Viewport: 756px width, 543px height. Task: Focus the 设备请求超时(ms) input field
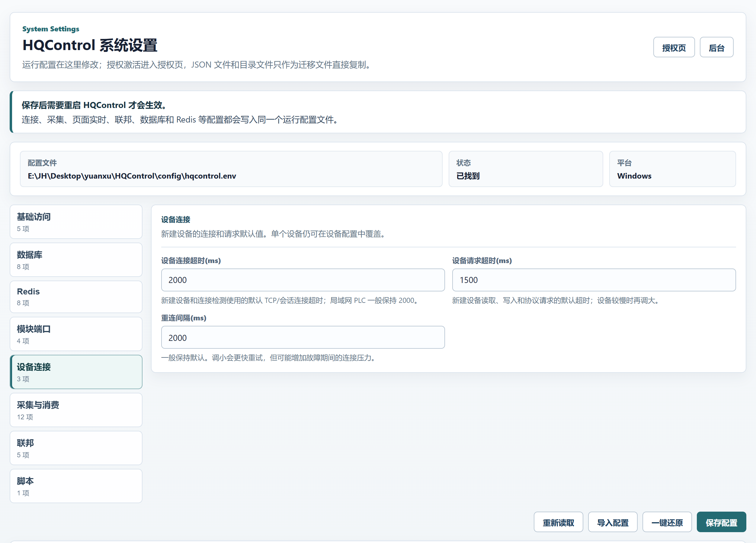coord(594,280)
